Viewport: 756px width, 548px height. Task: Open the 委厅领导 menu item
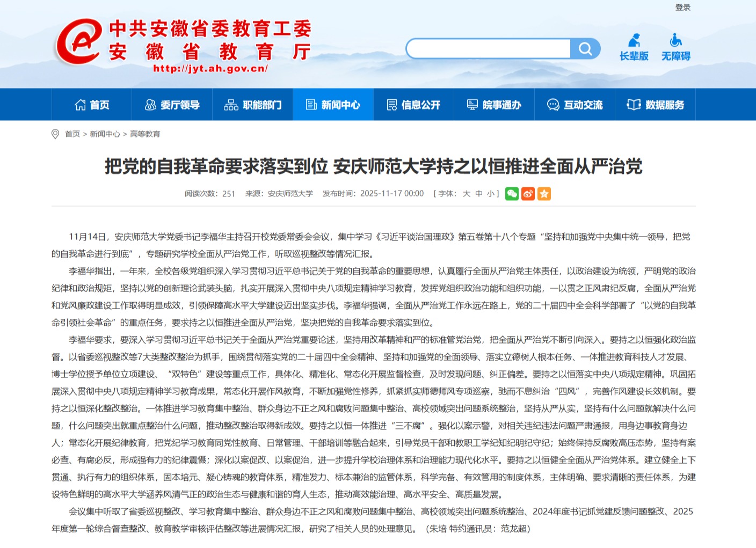click(x=172, y=105)
